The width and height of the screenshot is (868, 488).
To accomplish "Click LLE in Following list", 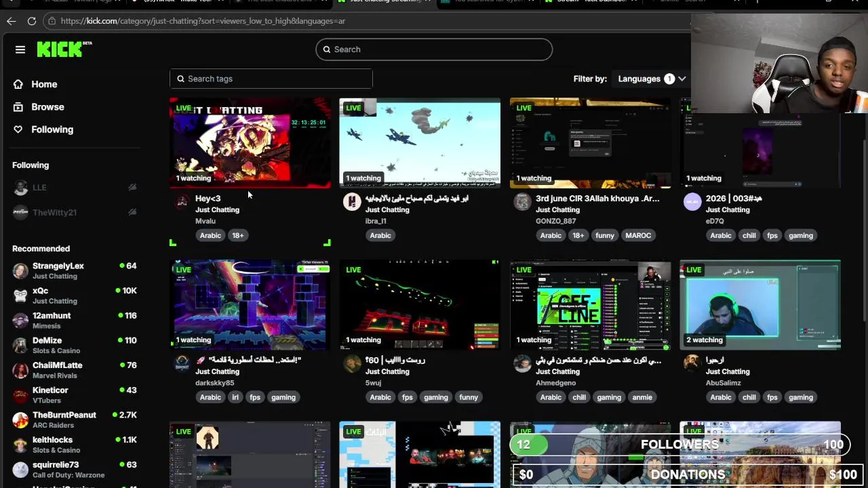I will coord(75,188).
